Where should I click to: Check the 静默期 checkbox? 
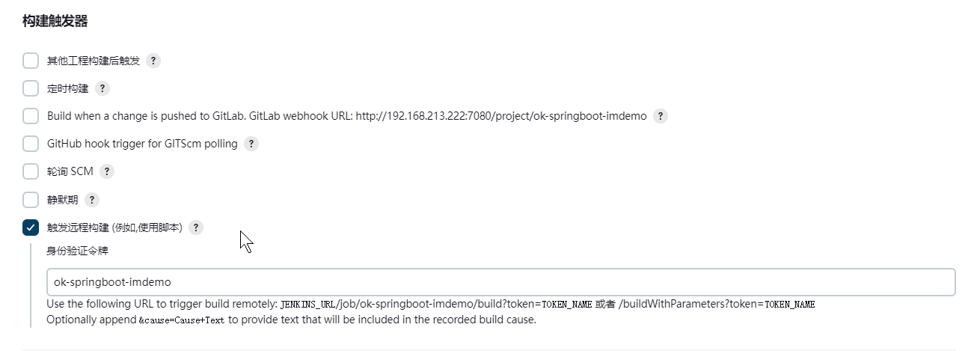tap(31, 200)
